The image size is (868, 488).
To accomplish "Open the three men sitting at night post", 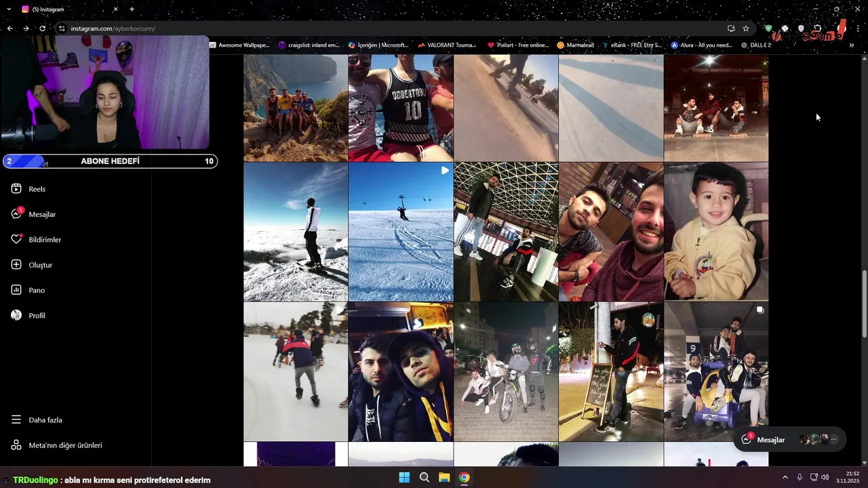I will coord(716,108).
